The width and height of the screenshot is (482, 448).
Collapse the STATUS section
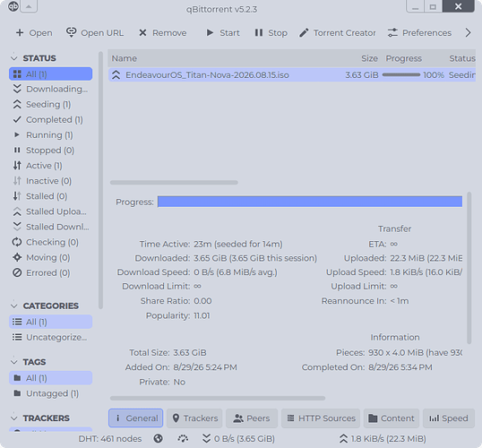(13, 58)
